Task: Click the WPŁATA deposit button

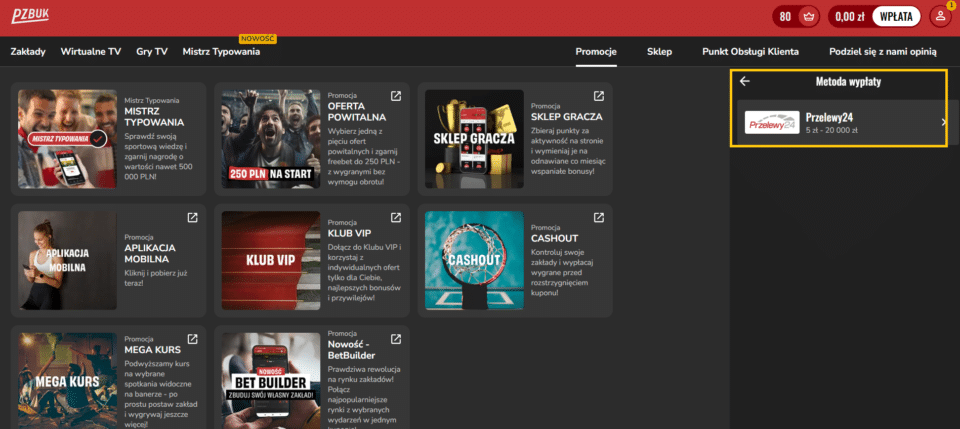Action: click(x=896, y=17)
